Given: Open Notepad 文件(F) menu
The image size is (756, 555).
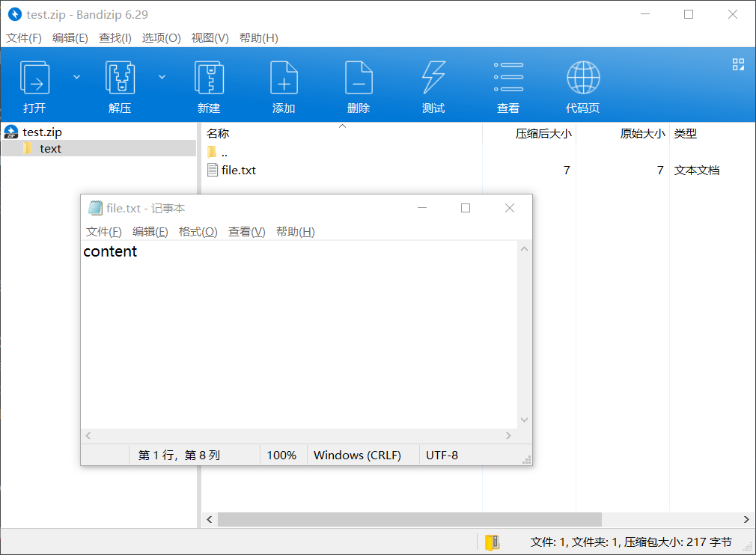Looking at the screenshot, I should pos(103,232).
